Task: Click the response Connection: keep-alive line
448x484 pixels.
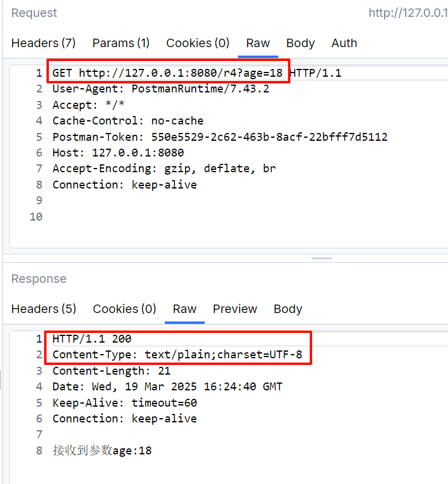Action: pyautogui.click(x=124, y=419)
